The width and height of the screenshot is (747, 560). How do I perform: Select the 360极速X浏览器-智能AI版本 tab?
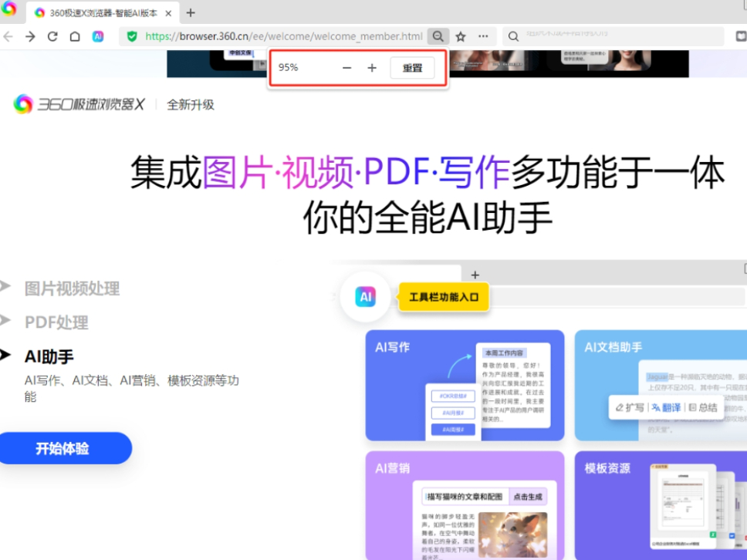click(103, 13)
